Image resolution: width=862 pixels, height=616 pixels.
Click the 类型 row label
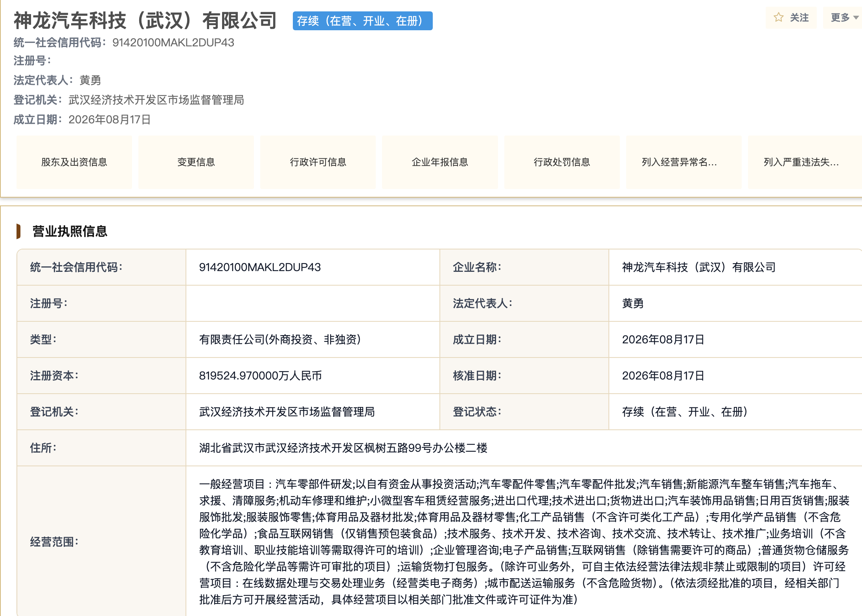coord(43,339)
